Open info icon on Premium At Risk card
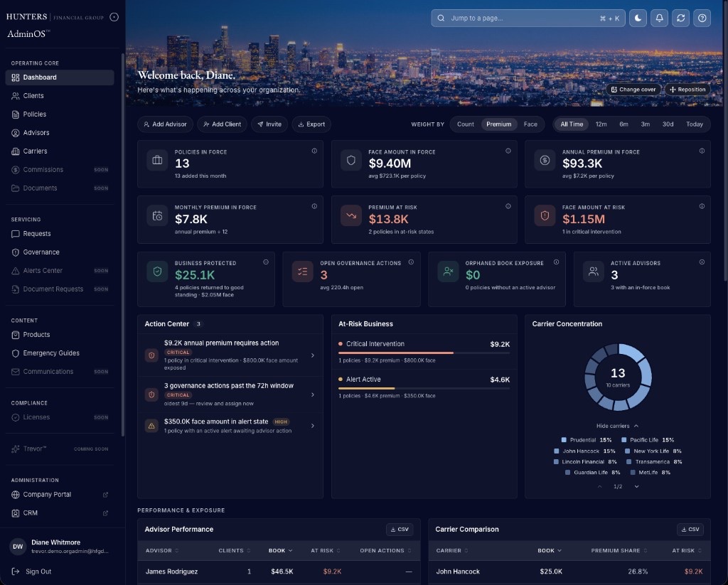728x585 pixels. pyautogui.click(x=508, y=206)
